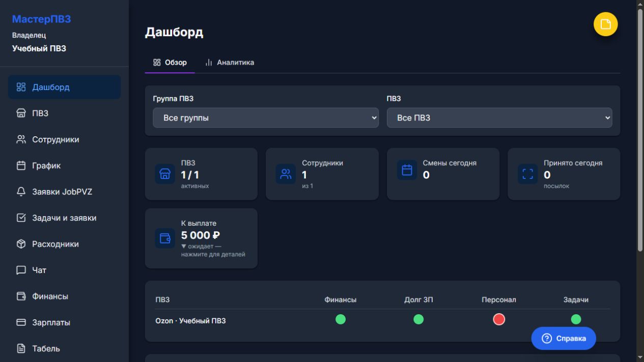Click the document icon for Табель
644x362 pixels.
coord(21,349)
